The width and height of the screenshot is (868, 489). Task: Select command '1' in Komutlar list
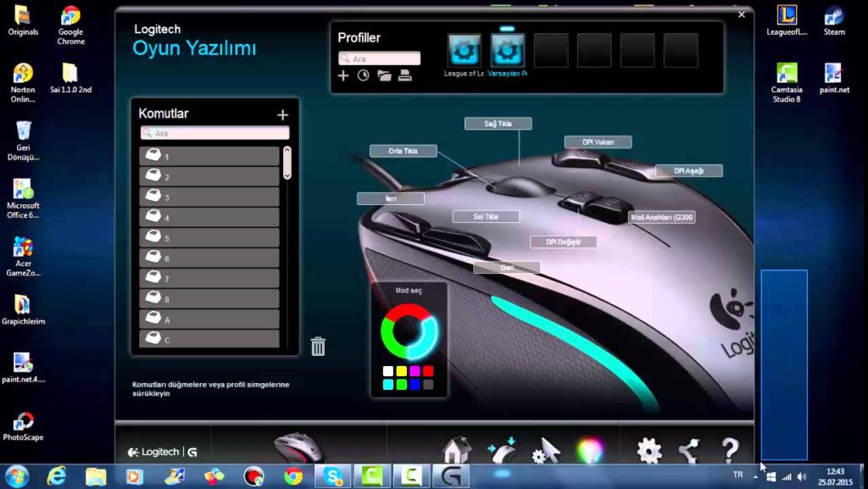click(209, 156)
